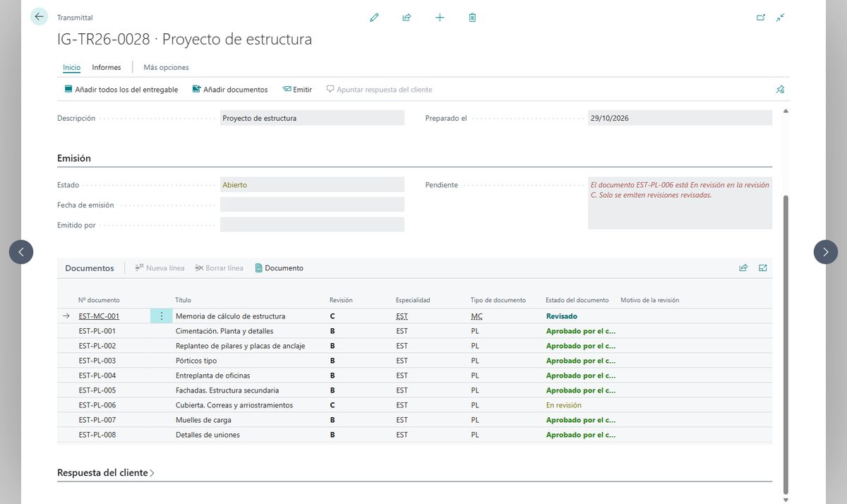Open the Informes tab
This screenshot has width=847, height=504.
pos(107,67)
